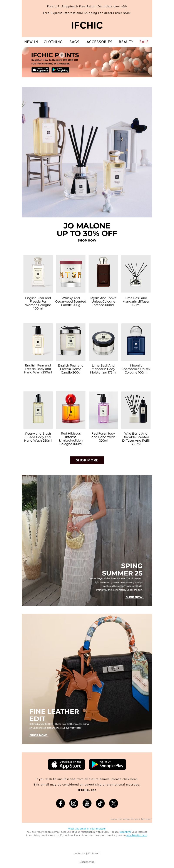Screen dimensions: 174x868
Task: Tap the footer Google Play badge
Action: pos(107,764)
